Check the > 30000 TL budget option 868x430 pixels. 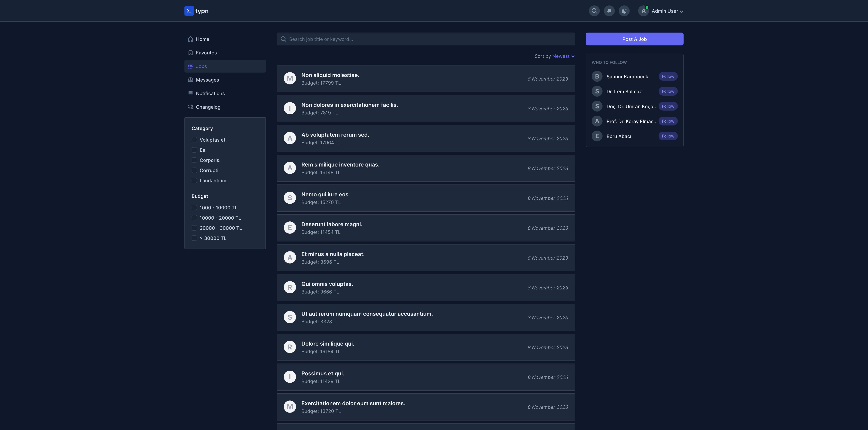click(x=194, y=238)
